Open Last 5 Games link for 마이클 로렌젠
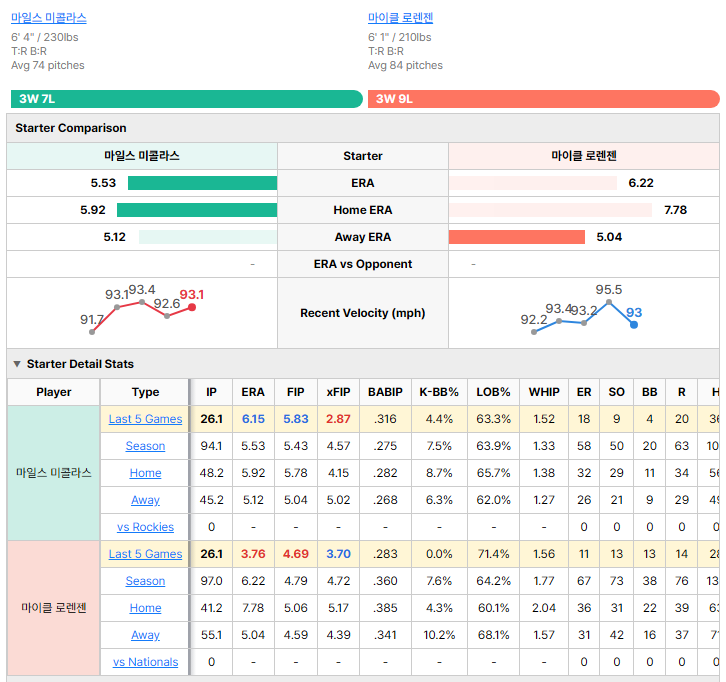This screenshot has width=726, height=682. 145,554
